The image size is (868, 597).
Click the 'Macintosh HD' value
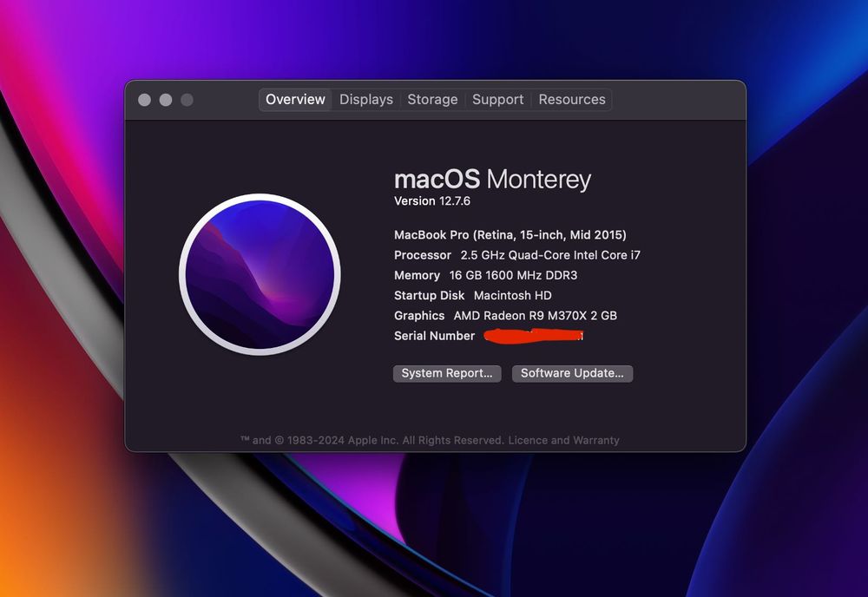513,295
